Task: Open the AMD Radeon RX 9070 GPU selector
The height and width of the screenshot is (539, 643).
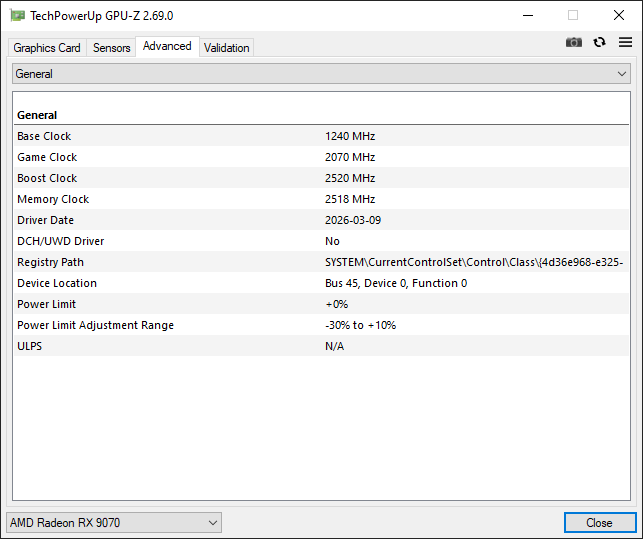Action: [114, 523]
